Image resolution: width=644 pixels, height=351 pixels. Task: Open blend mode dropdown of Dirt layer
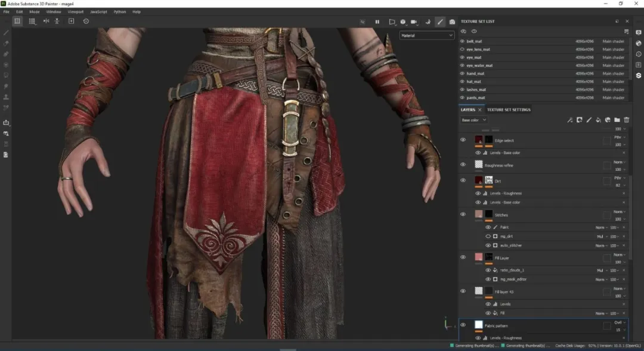click(620, 178)
